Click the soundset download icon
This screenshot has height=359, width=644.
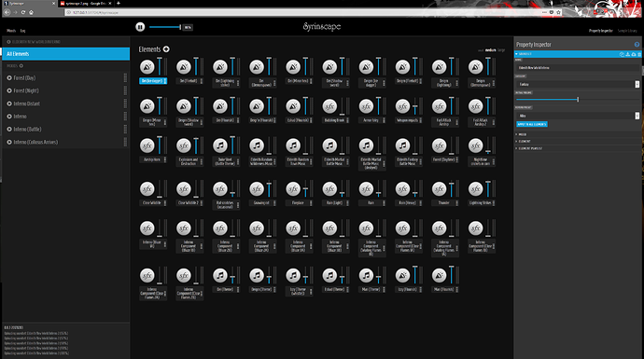(x=627, y=54)
